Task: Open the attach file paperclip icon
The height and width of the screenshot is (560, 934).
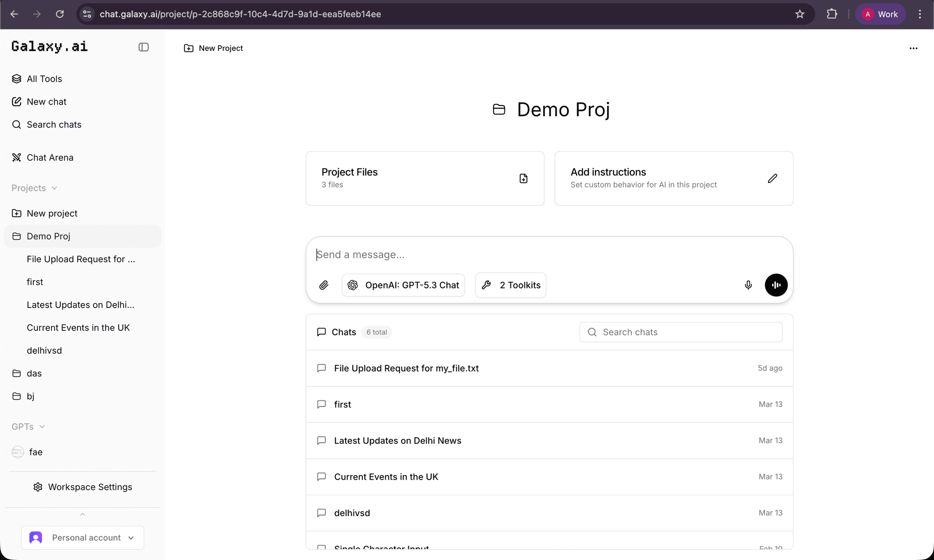Action: click(324, 285)
